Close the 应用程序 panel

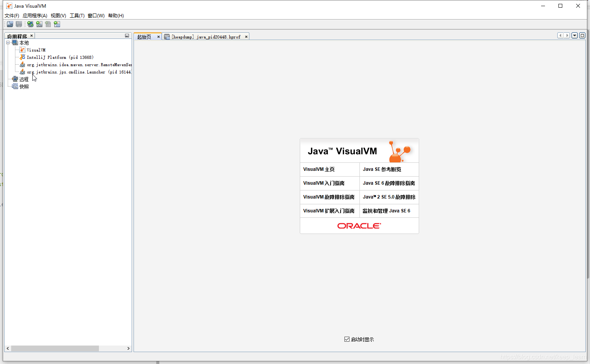32,36
